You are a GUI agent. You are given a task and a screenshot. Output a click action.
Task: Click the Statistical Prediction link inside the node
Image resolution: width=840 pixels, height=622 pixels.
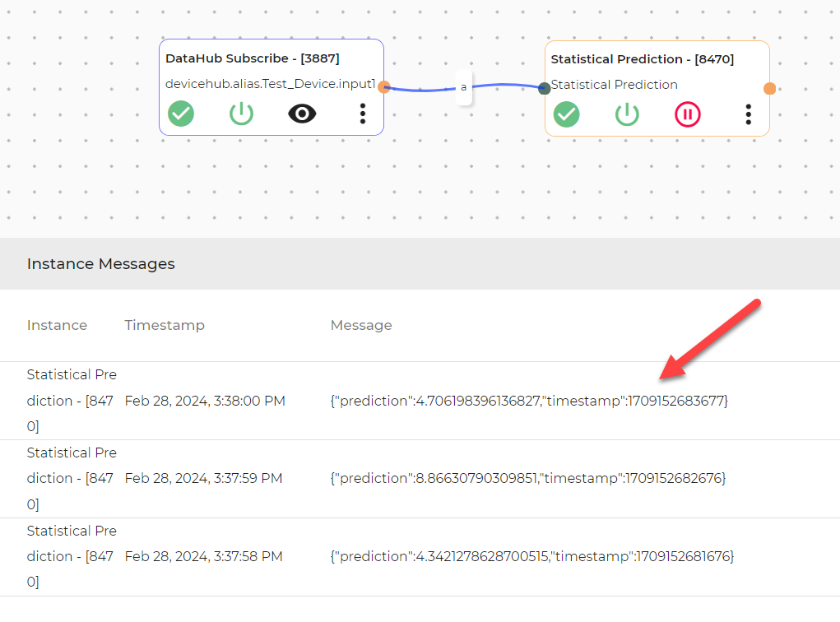(x=614, y=84)
